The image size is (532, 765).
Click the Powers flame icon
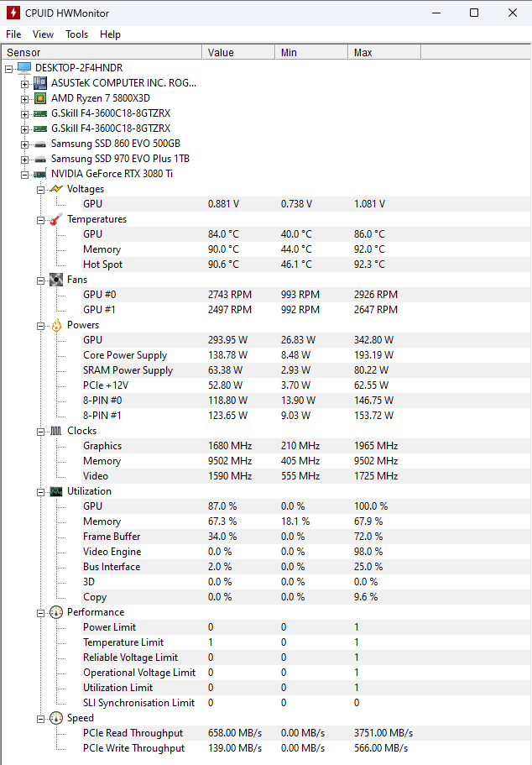click(56, 325)
